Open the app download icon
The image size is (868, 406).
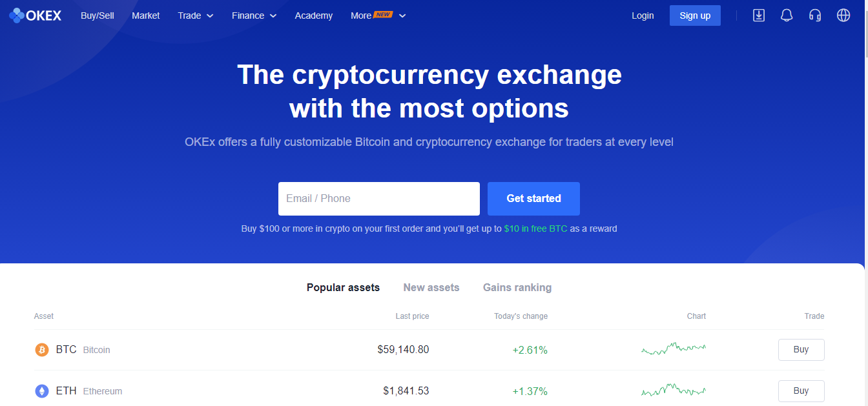759,15
